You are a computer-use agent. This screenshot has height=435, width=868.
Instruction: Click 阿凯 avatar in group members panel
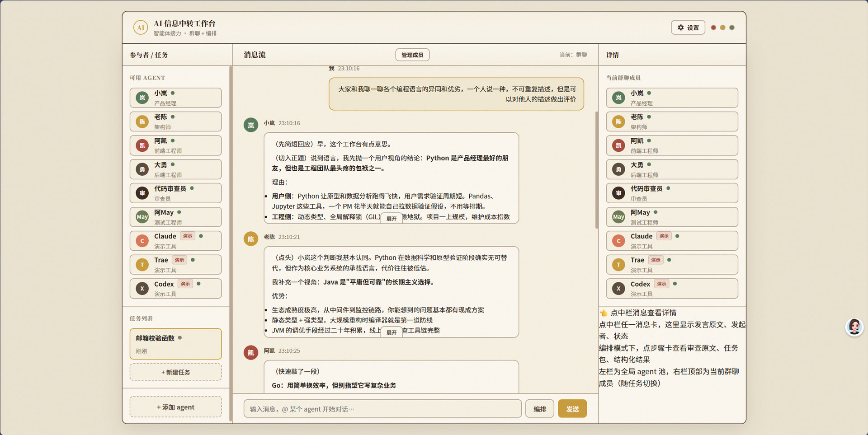pos(618,145)
